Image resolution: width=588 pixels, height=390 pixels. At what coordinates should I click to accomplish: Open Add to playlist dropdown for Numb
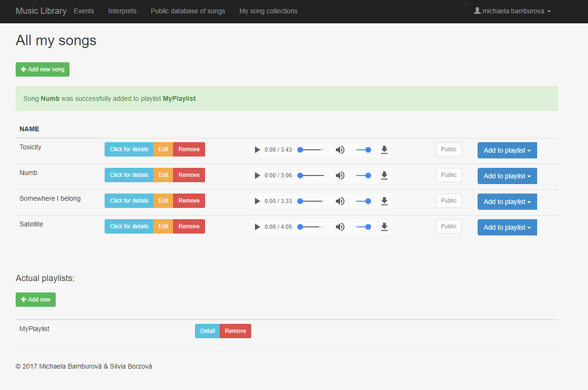click(507, 176)
